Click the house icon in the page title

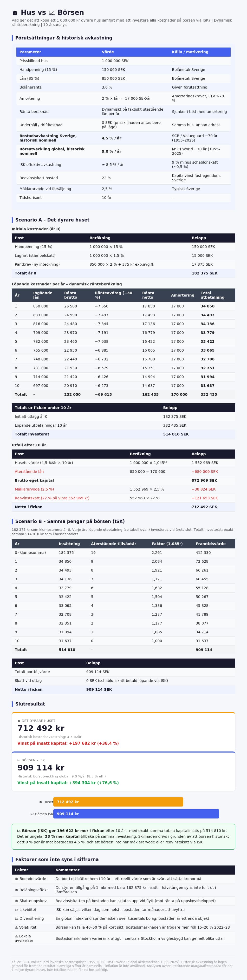click(15, 12)
